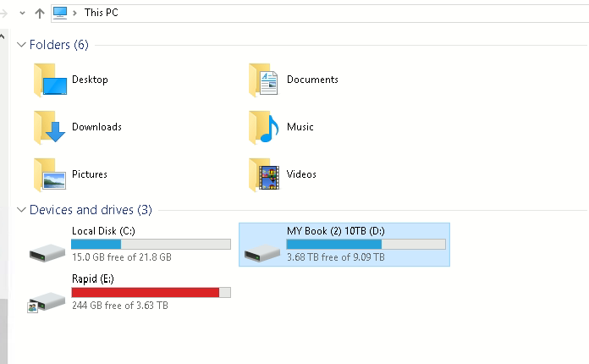The height and width of the screenshot is (364, 589).
Task: Click the red Rapid (E:) usage bar
Action: 151,292
